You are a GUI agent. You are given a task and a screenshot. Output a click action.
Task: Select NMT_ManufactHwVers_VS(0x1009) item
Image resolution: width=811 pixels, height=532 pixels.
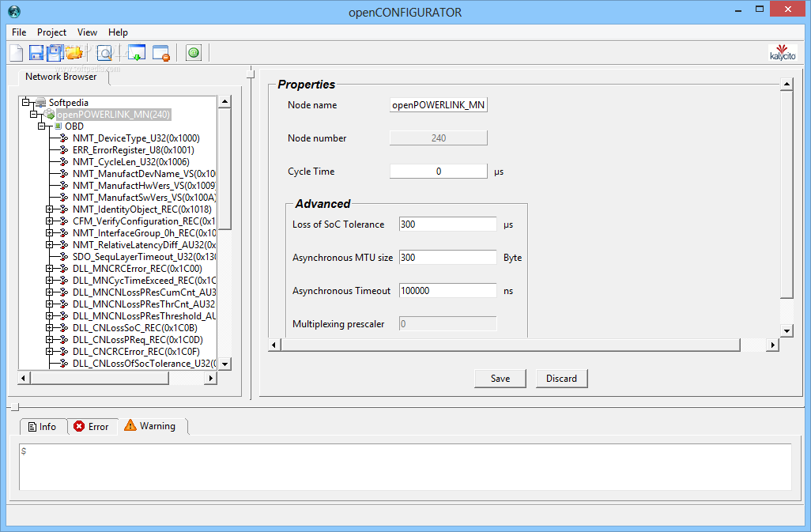click(145, 186)
